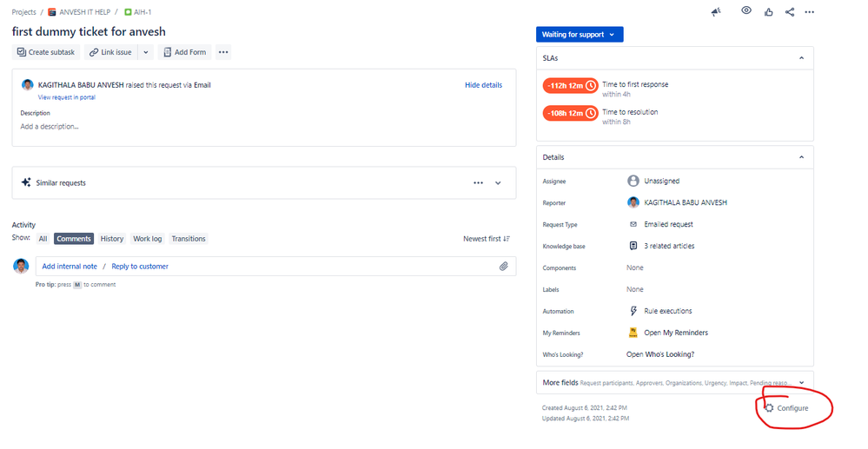Click reporter KAGITHALA BABU ANVESH in Details

(x=686, y=202)
